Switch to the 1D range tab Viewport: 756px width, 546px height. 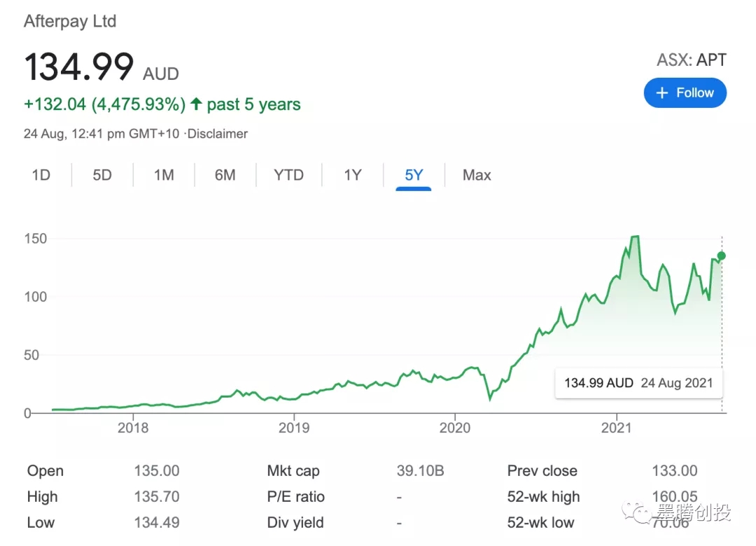point(41,175)
